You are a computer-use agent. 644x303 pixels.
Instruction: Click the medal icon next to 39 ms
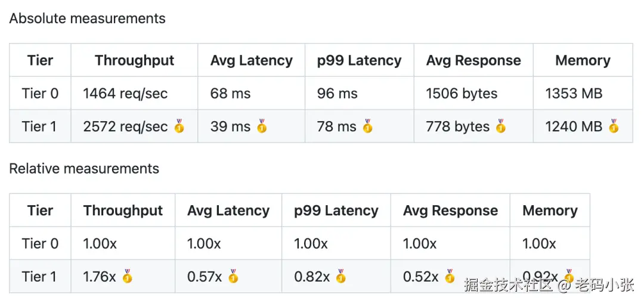coord(262,126)
